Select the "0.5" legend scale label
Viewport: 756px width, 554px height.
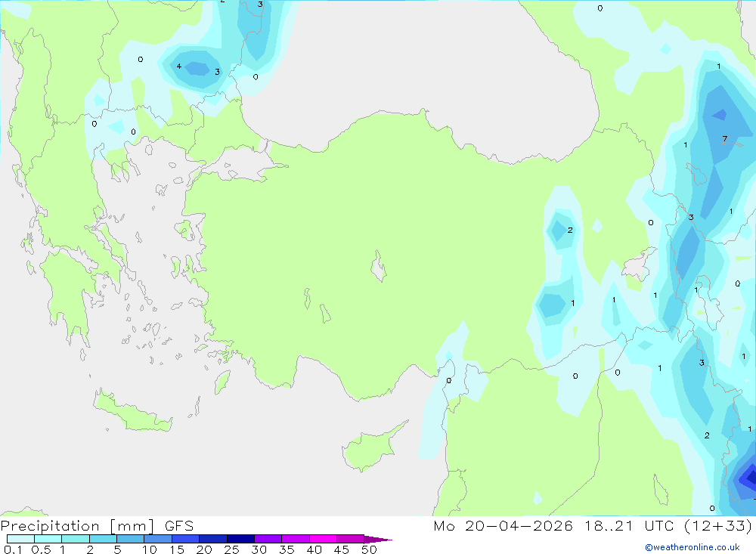tap(41, 549)
